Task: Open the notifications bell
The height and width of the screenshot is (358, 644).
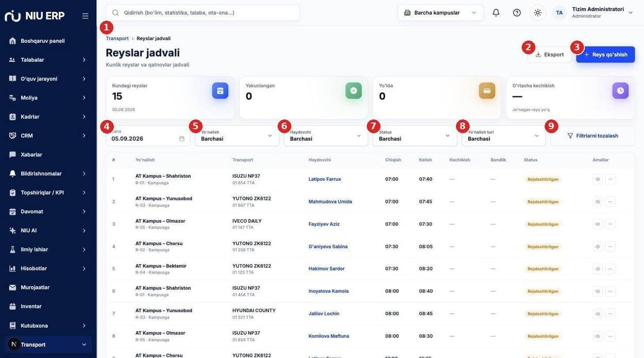Action: pyautogui.click(x=496, y=12)
